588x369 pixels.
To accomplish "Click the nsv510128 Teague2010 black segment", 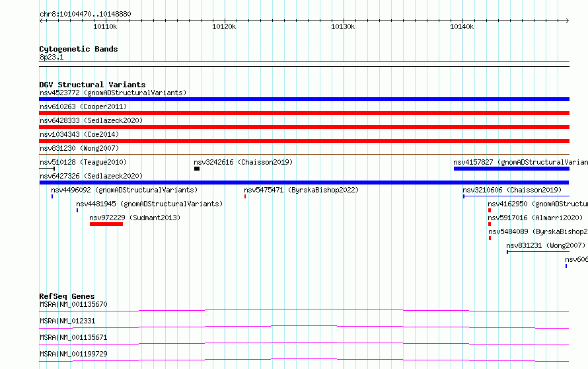I will tap(48, 169).
